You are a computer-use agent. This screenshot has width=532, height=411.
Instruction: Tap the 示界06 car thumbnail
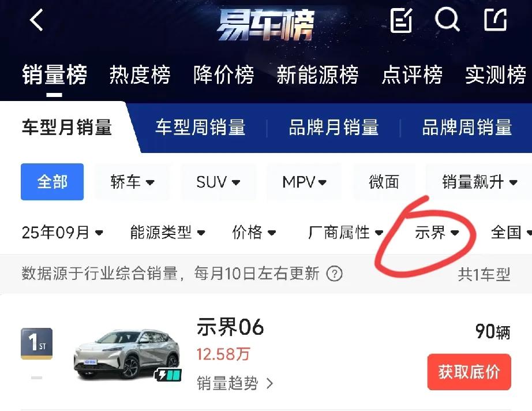point(128,354)
